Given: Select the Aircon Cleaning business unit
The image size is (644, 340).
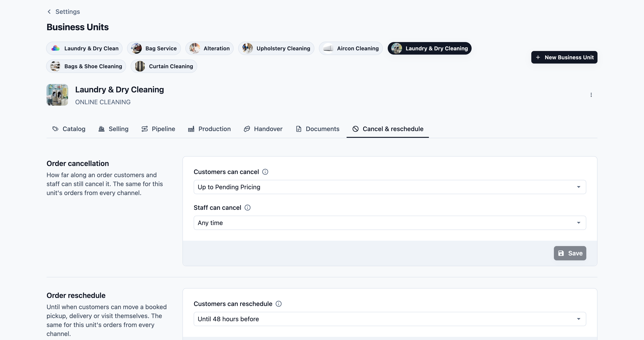Looking at the screenshot, I should coord(351,48).
